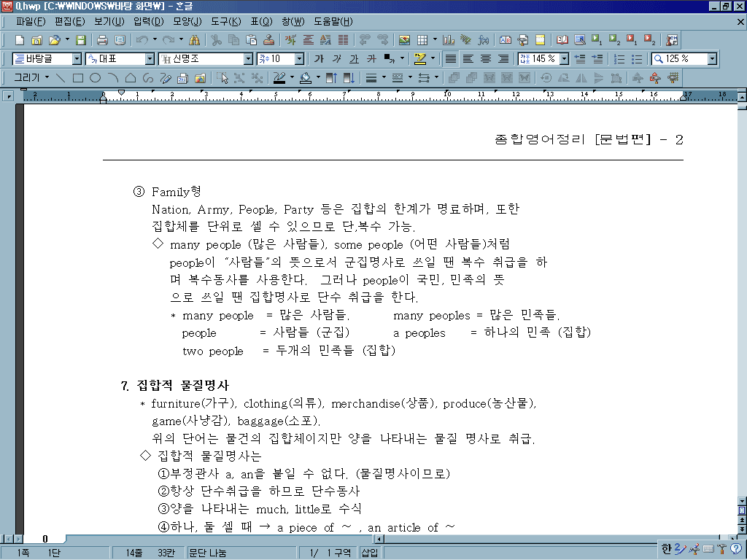Select document tab 0 at bottom
The width and height of the screenshot is (747, 560).
(x=44, y=539)
